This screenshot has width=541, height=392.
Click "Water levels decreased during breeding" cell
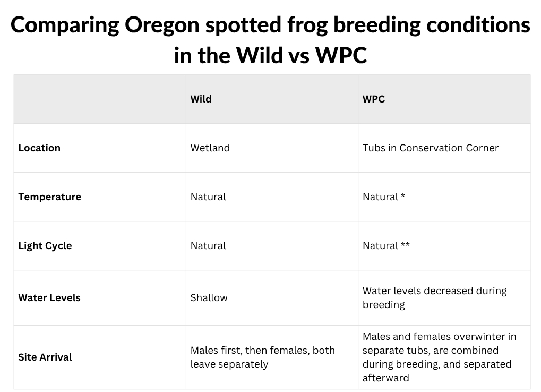click(434, 298)
